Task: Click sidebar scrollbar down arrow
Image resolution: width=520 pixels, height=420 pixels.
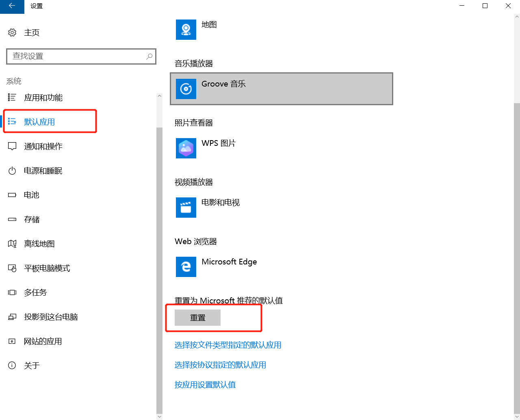Action: pyautogui.click(x=159, y=416)
